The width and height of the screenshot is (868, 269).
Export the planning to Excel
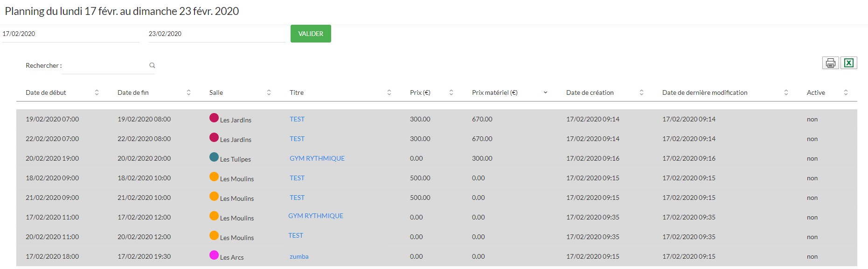849,63
